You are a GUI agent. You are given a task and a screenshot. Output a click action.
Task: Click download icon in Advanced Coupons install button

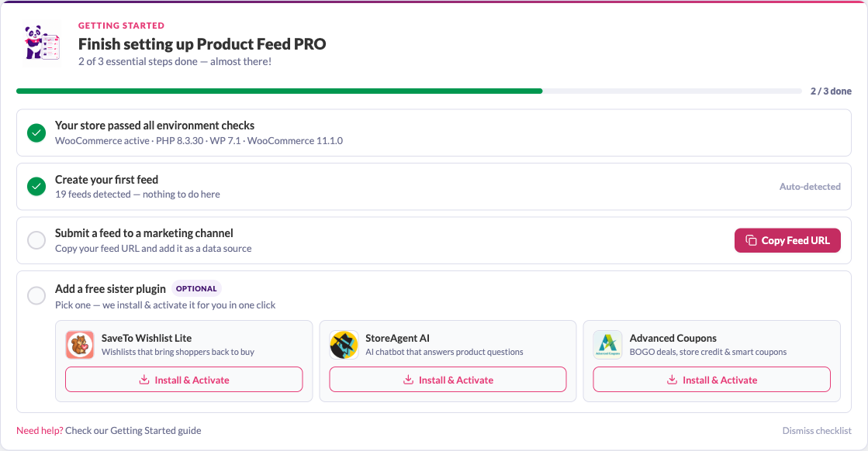pos(672,380)
